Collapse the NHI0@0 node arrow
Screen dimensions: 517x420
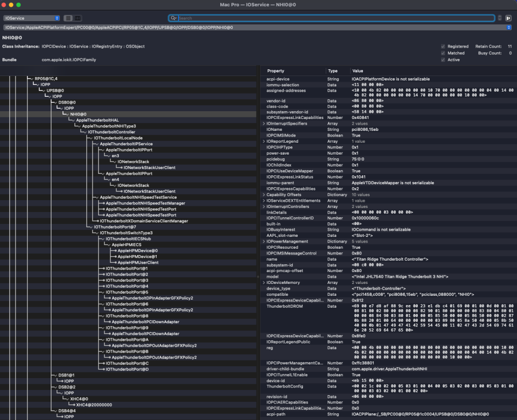(x=67, y=114)
